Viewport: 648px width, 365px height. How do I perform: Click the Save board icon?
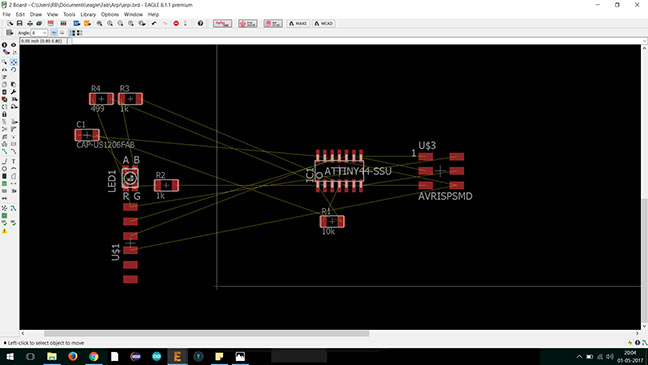[19, 24]
